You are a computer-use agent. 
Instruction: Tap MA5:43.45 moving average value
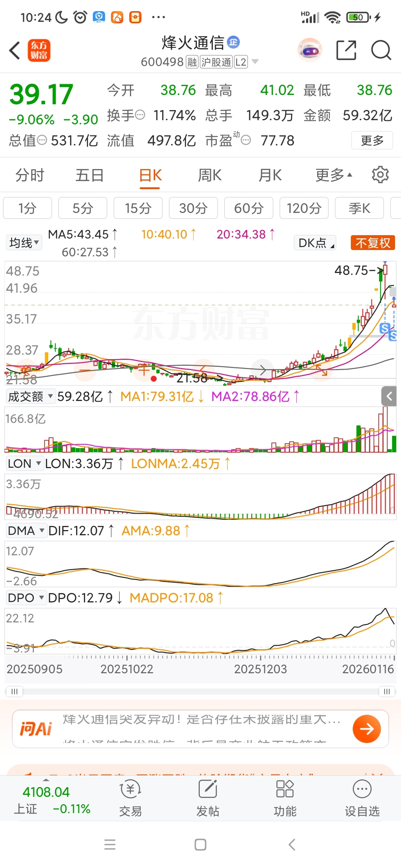coord(78,234)
